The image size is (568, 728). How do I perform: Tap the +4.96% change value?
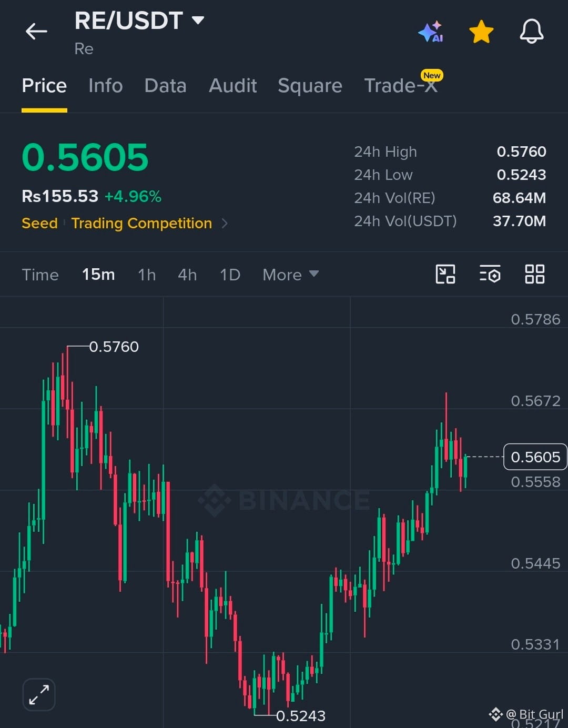[133, 196]
